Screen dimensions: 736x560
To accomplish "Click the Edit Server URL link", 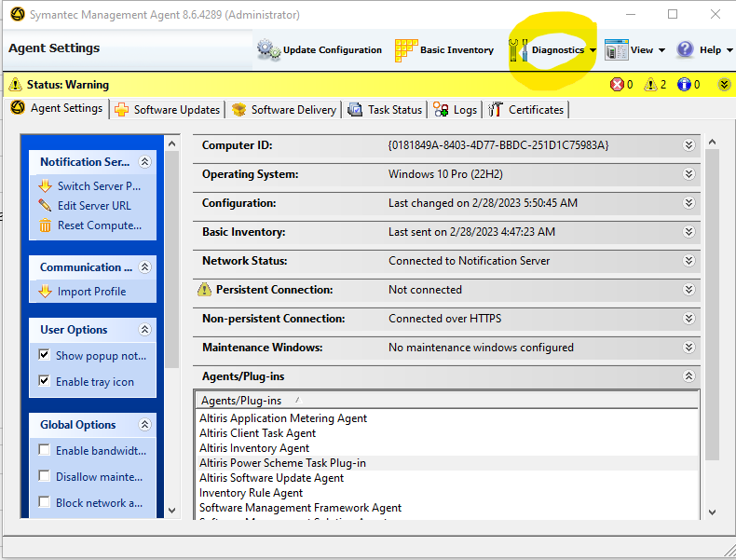I will (x=93, y=206).
